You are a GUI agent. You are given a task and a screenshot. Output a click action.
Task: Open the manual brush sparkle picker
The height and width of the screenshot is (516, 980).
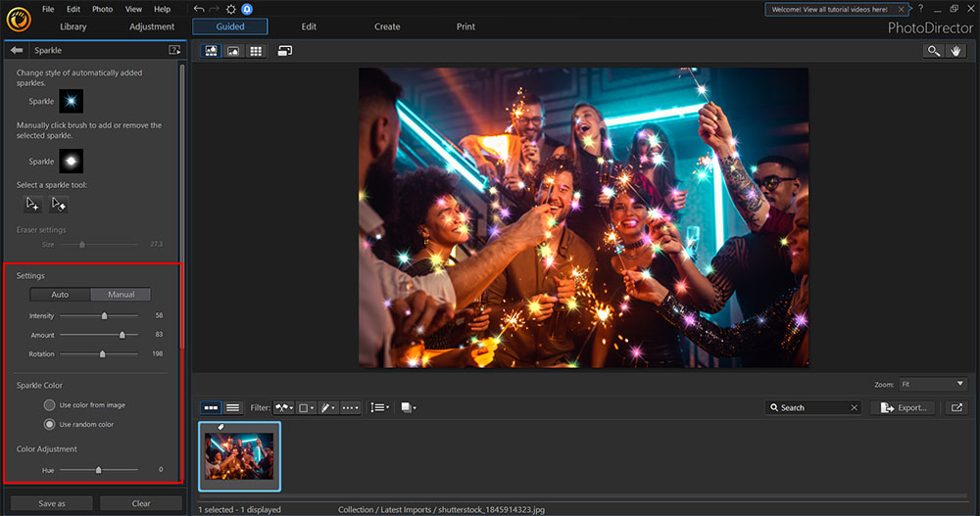[x=72, y=162]
